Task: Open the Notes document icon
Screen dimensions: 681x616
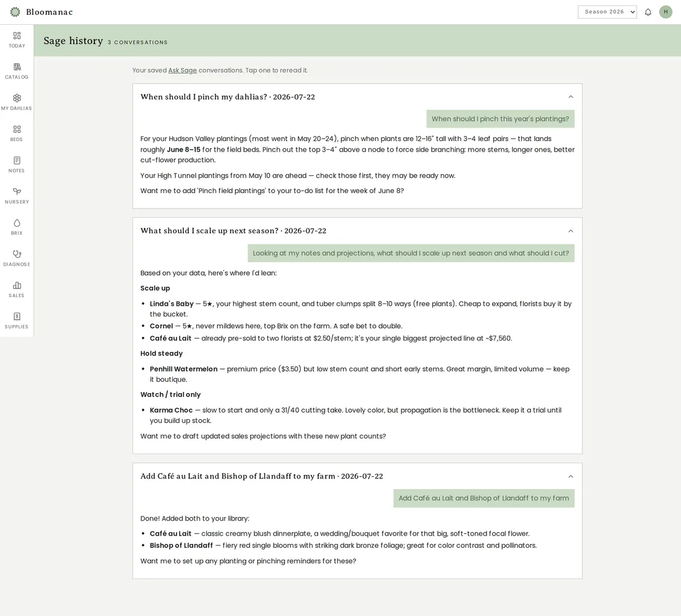Action: point(17,161)
